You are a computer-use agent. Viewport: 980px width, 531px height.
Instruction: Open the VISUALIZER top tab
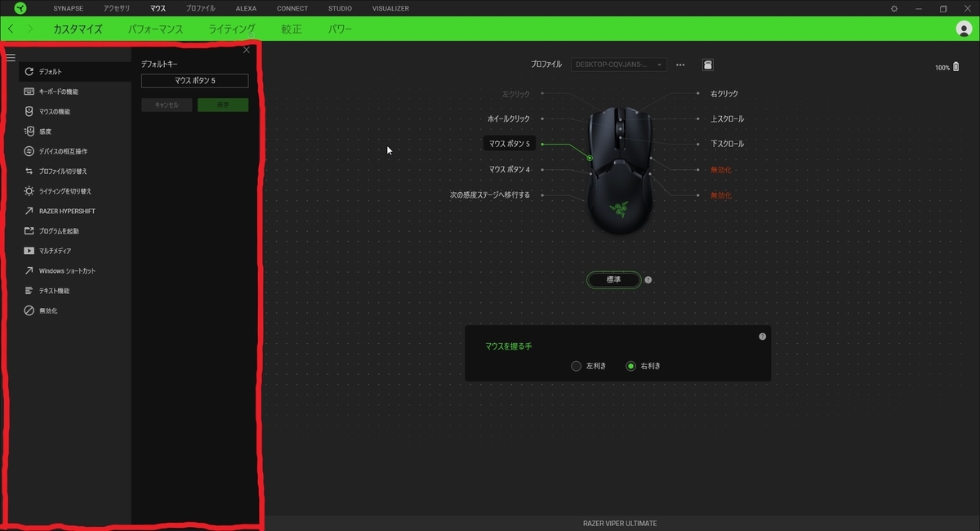coord(390,8)
